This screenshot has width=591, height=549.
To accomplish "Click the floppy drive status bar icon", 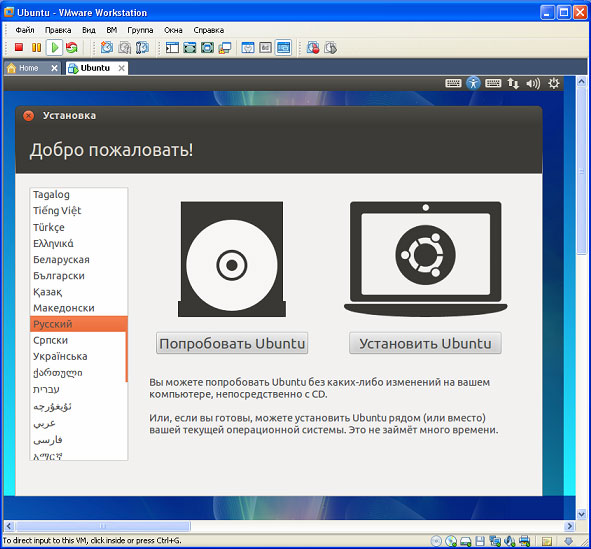I will click(480, 541).
